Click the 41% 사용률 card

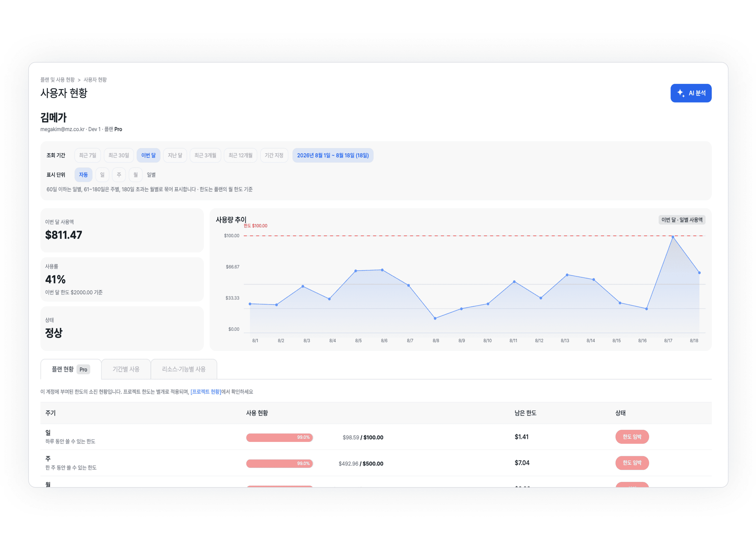(x=122, y=280)
